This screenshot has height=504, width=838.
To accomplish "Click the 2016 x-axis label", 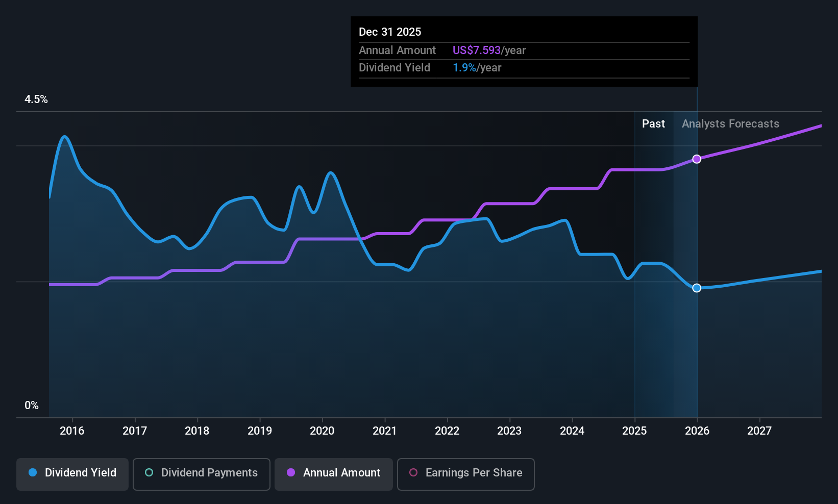I will [72, 431].
